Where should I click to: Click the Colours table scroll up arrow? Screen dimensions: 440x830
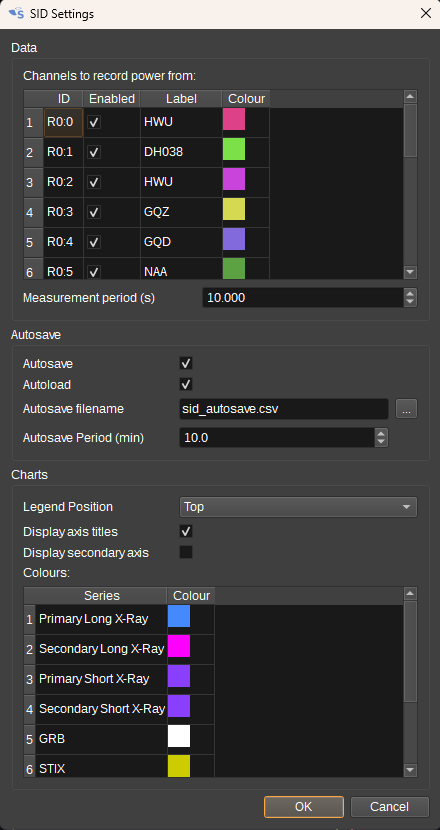pyautogui.click(x=410, y=593)
